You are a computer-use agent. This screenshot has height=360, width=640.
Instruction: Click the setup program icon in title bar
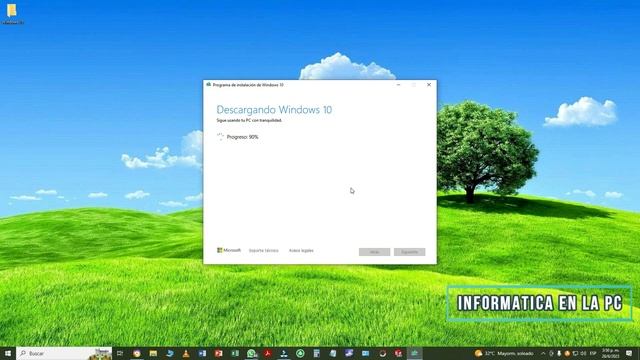[209, 84]
